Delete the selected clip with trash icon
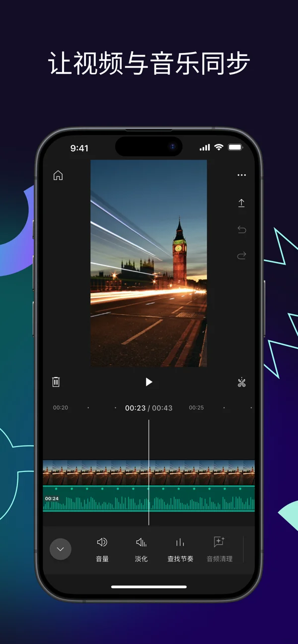The height and width of the screenshot is (644, 298). tap(56, 382)
